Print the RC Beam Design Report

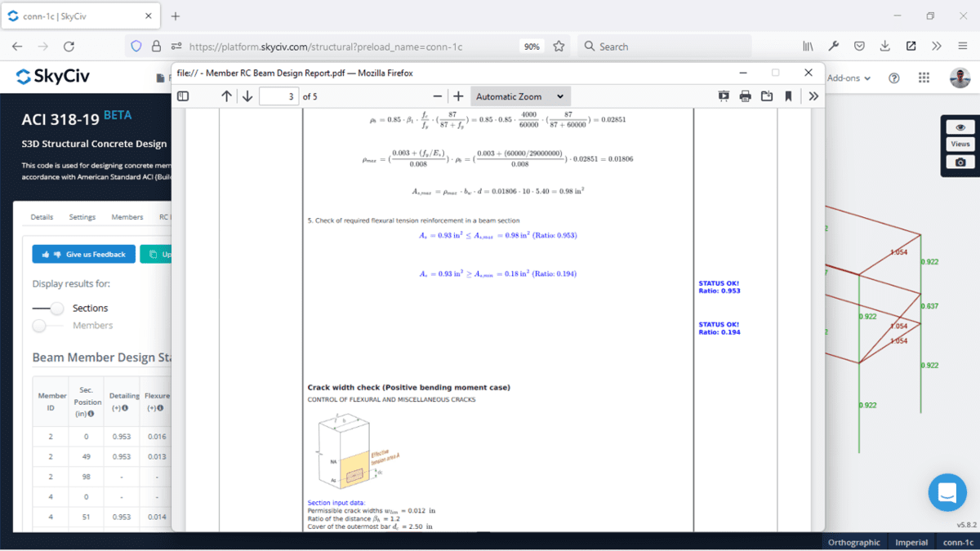point(745,96)
